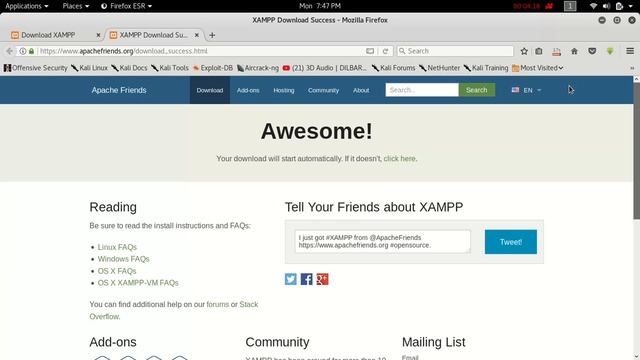Click the Pocket icon in the toolbar

pos(592,51)
